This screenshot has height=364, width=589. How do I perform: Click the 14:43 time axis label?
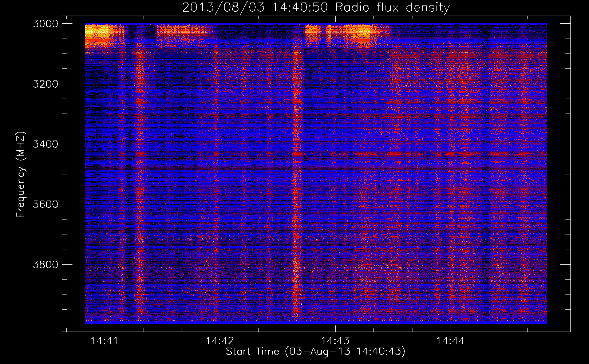(x=335, y=341)
